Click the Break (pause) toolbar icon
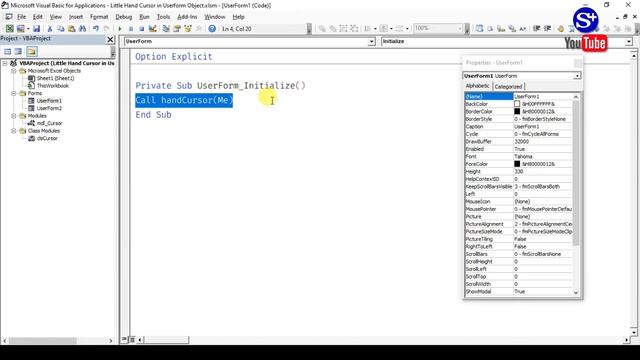 [x=131, y=29]
